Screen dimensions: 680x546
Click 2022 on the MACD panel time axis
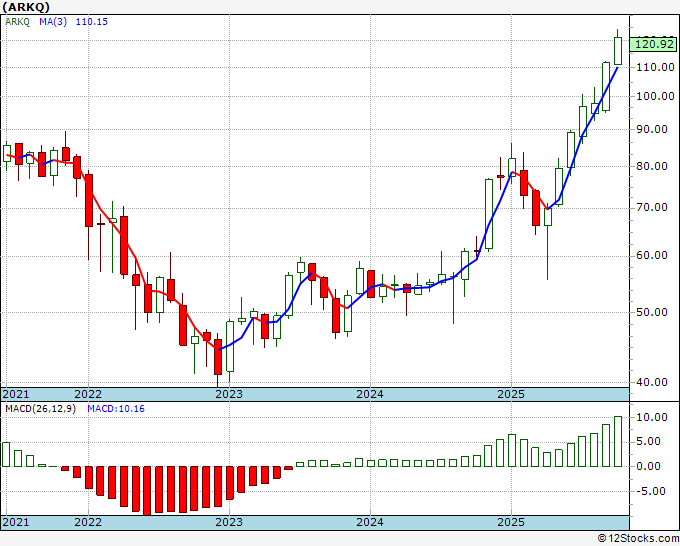pos(88,522)
